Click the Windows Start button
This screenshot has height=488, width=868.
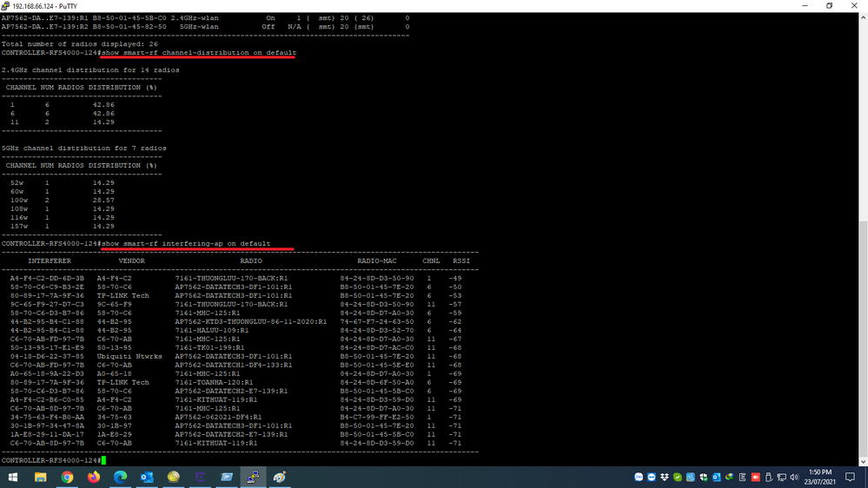(13, 478)
